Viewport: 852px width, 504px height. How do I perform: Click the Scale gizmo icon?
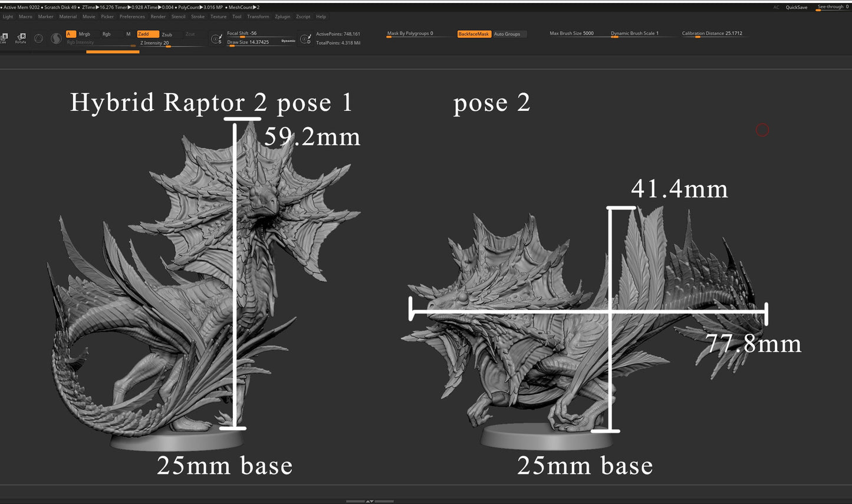[4, 38]
